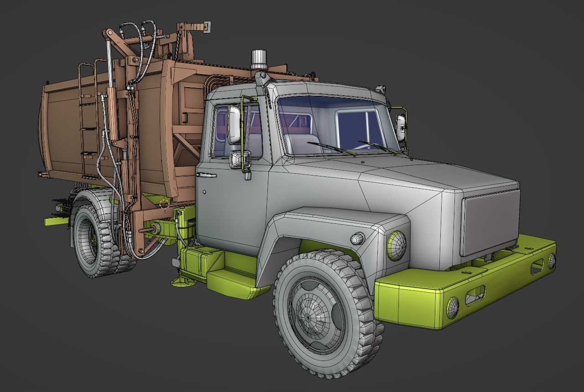Select the small round turn signal on fender
Viewport: 584px width, 392px height.
click(358, 238)
